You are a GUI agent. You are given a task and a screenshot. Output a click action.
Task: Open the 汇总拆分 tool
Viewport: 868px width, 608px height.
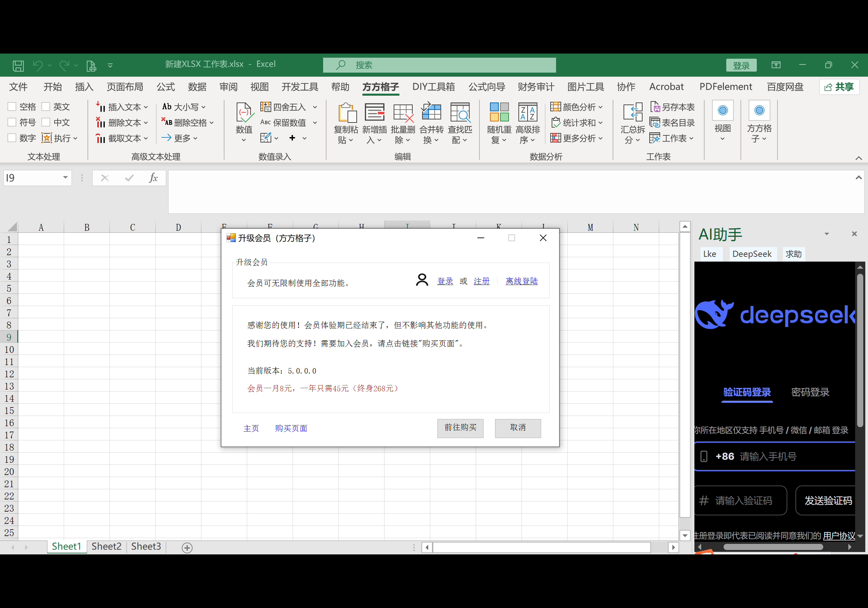(632, 112)
